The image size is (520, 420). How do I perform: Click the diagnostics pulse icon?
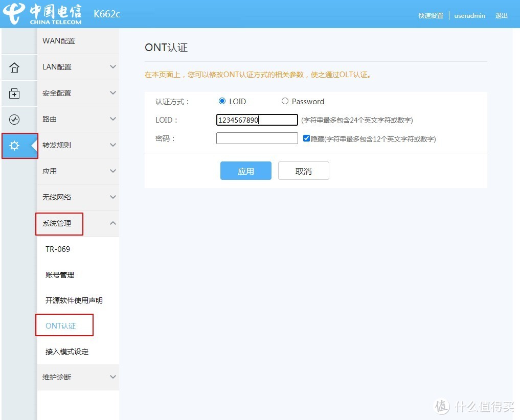coord(14,120)
